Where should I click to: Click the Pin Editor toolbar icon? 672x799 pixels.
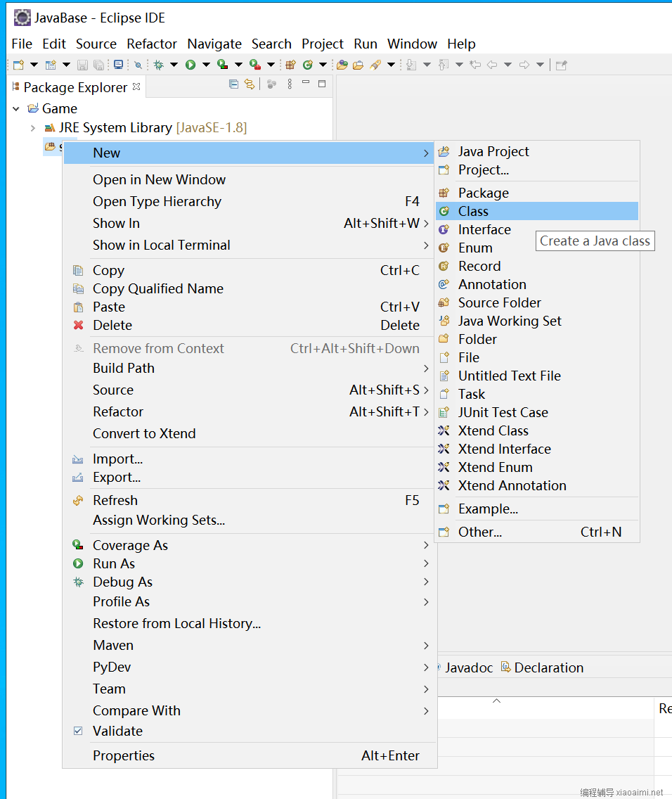(x=562, y=65)
